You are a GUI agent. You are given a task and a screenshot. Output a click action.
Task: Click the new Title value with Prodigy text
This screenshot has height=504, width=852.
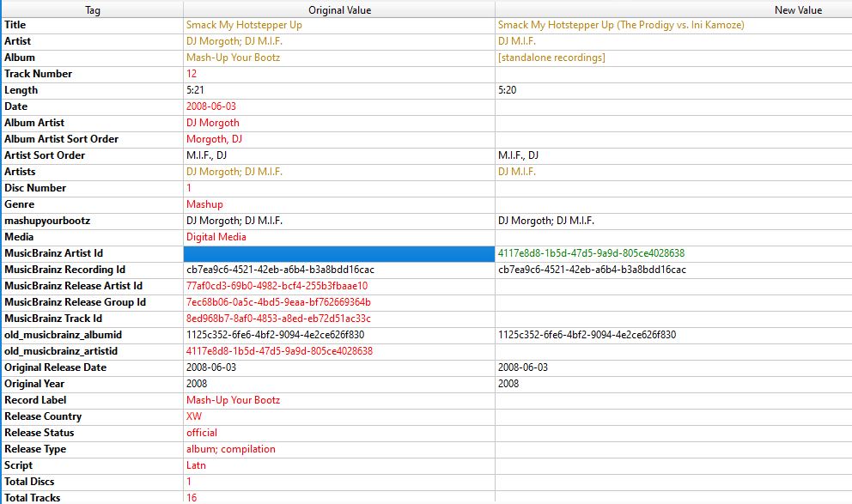pyautogui.click(x=621, y=25)
